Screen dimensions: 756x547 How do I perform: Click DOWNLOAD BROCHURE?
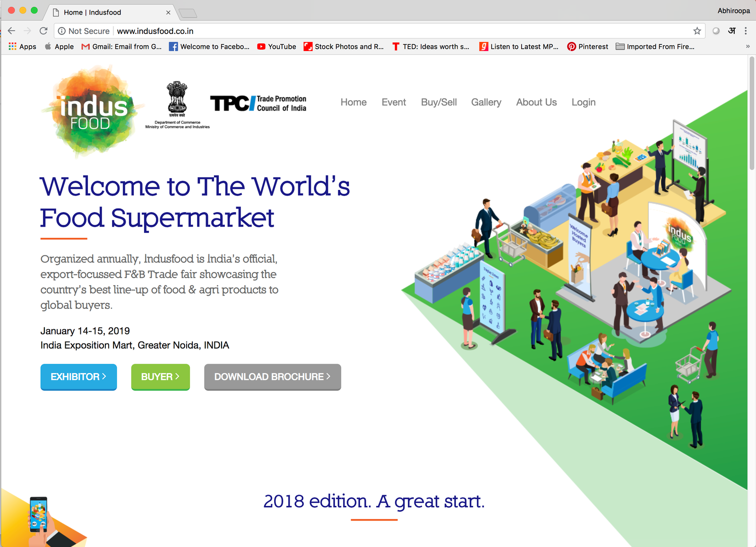pos(272,377)
